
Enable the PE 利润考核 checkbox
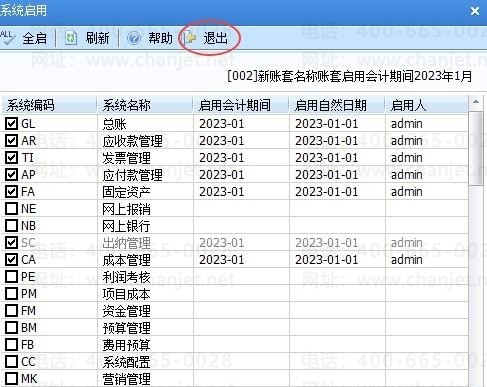pos(11,277)
